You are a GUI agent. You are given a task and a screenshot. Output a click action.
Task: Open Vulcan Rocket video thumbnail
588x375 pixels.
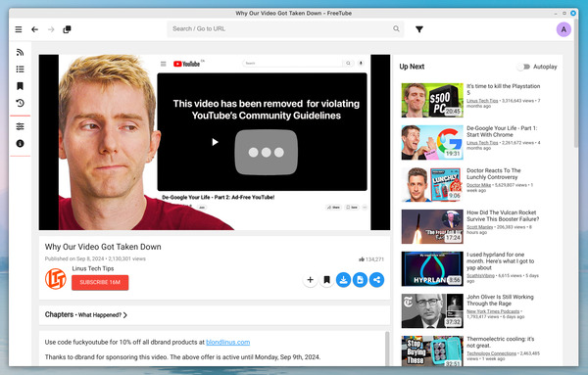point(432,226)
